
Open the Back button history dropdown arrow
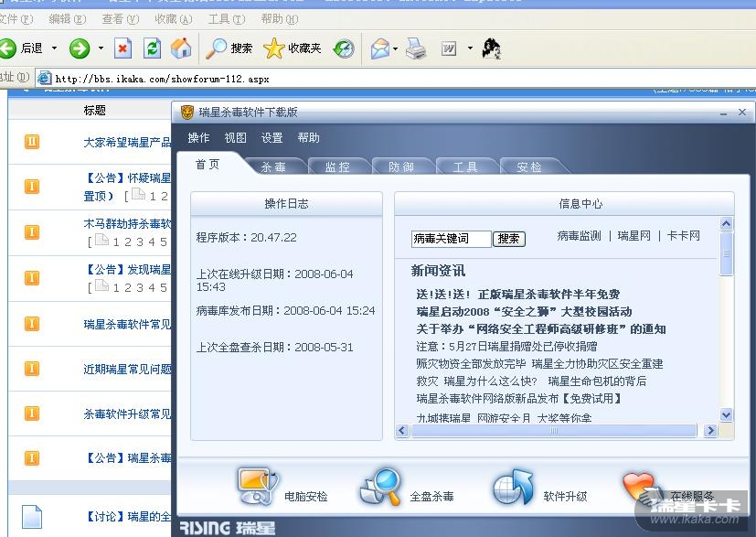[x=55, y=48]
